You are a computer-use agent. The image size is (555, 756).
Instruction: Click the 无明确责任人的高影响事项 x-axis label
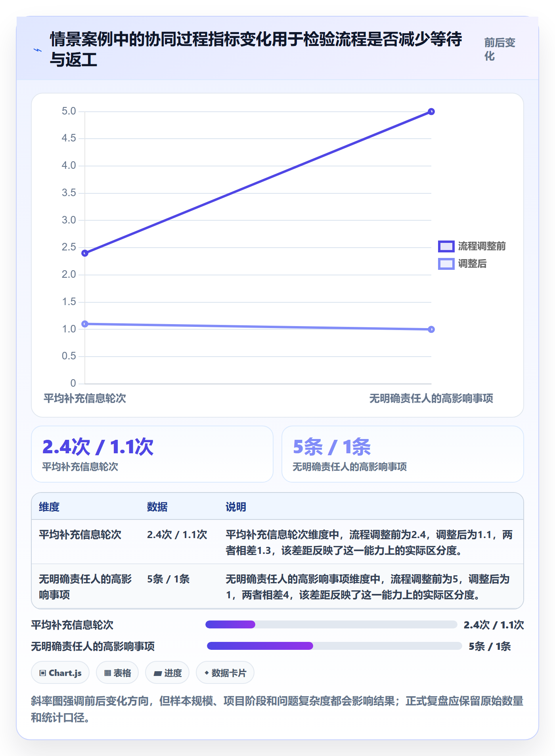tap(431, 398)
